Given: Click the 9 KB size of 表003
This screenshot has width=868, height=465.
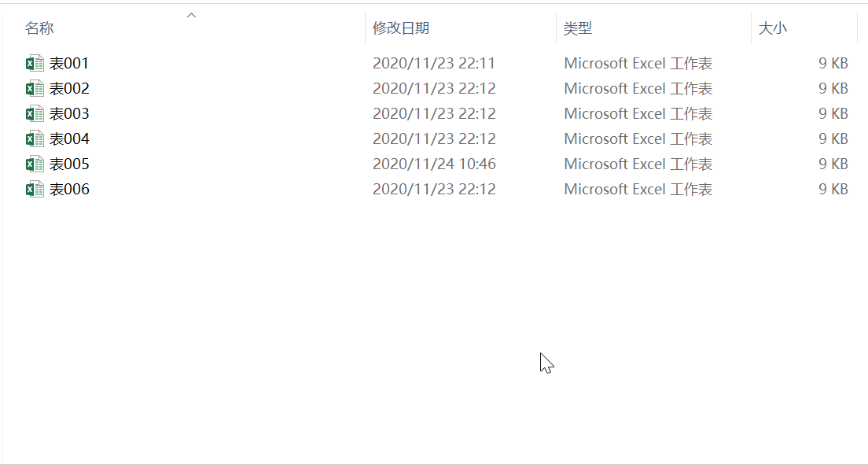Looking at the screenshot, I should (x=833, y=113).
